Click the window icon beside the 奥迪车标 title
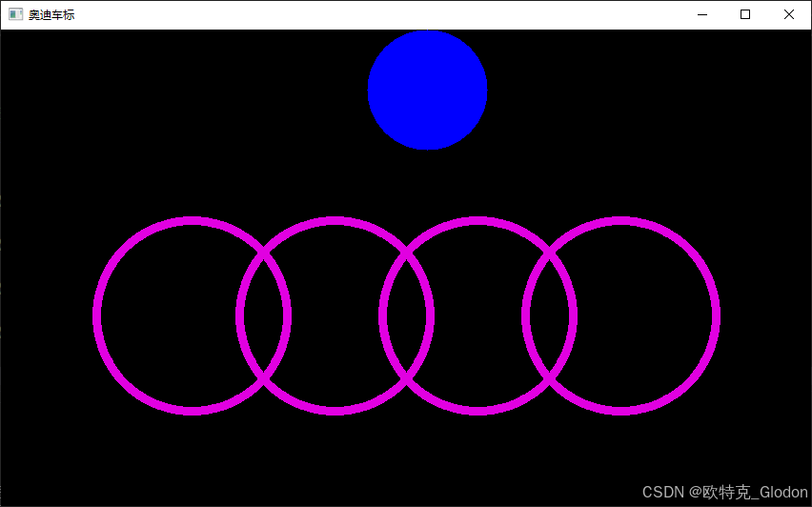Image resolution: width=812 pixels, height=507 pixels. coord(15,14)
